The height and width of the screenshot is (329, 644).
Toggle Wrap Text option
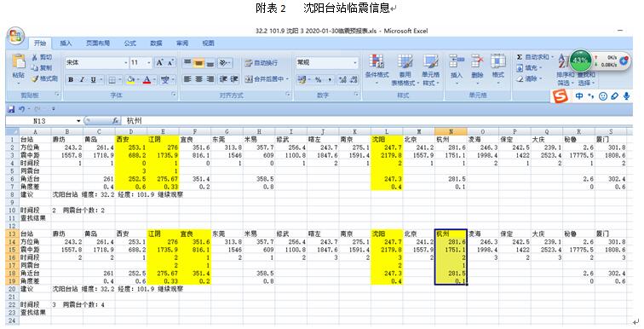262,63
